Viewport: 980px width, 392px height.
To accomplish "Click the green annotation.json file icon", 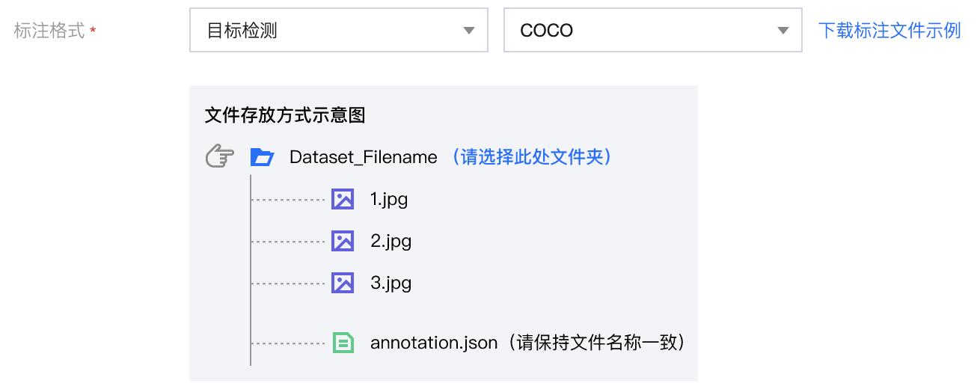I will 343,343.
